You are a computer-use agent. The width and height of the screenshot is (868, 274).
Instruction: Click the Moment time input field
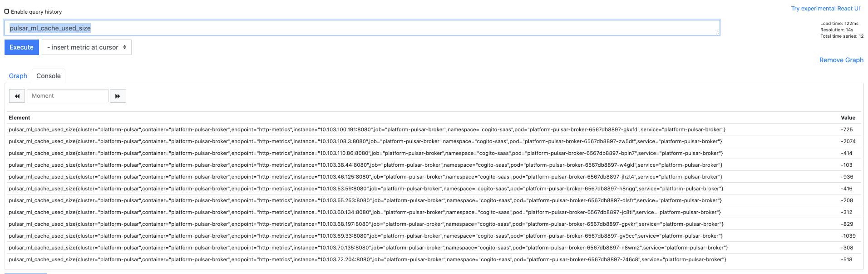point(68,96)
